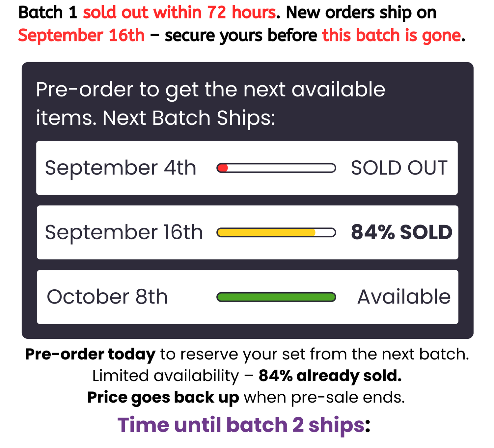Click the yellow September 16th progress bar
This screenshot has width=494, height=448.
pos(276,233)
